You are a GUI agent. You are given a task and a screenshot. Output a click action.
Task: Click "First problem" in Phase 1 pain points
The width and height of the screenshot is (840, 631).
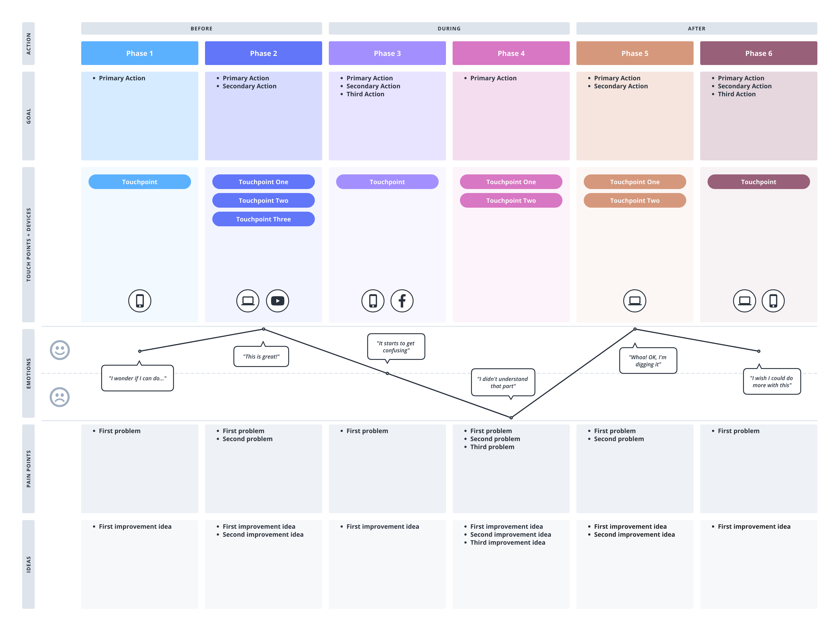[120, 431]
